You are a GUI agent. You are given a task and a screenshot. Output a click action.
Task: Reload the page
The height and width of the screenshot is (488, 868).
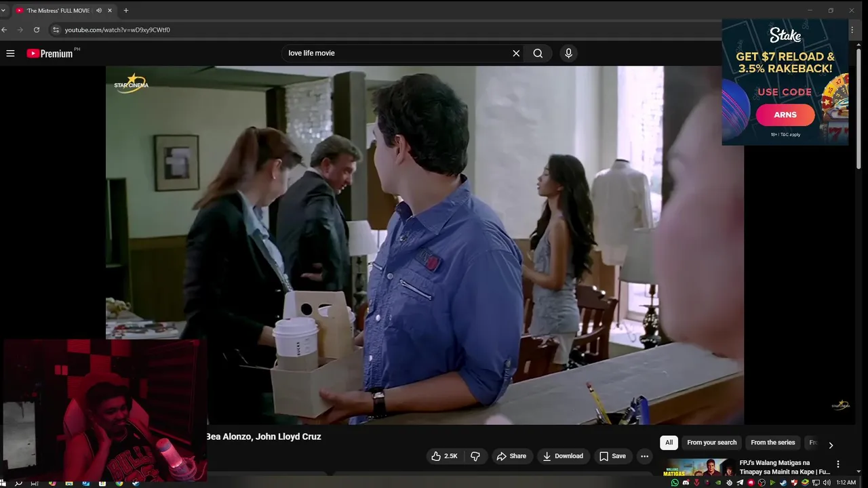pos(37,30)
